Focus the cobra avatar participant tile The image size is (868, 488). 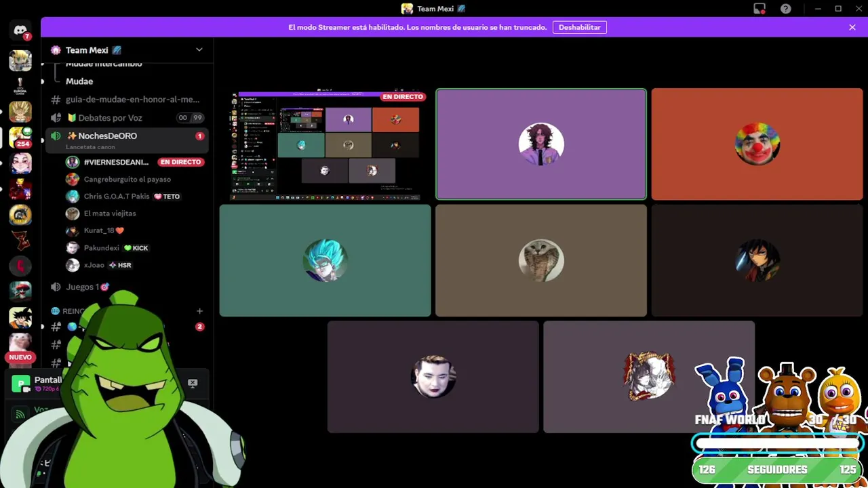point(541,261)
